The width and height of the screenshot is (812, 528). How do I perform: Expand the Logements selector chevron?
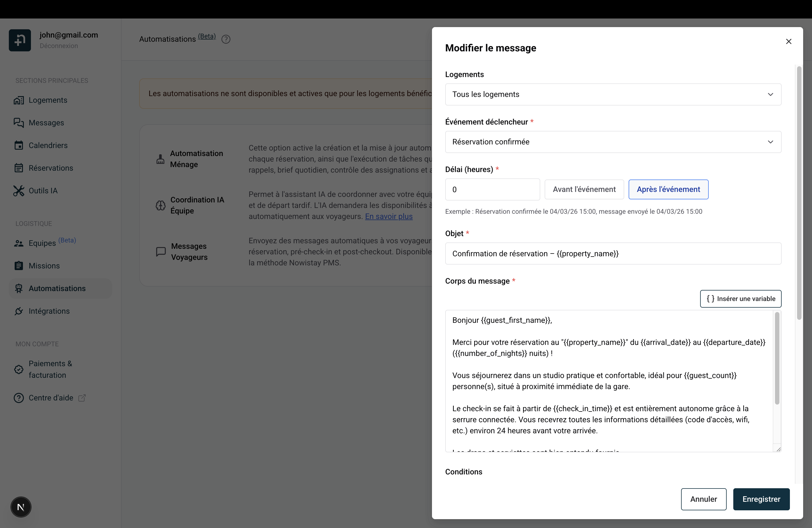coord(770,94)
